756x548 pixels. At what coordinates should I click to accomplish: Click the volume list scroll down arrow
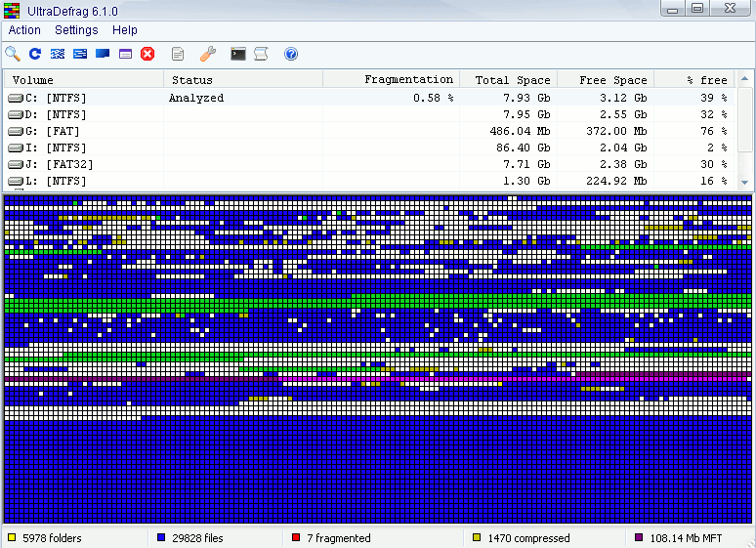(745, 182)
